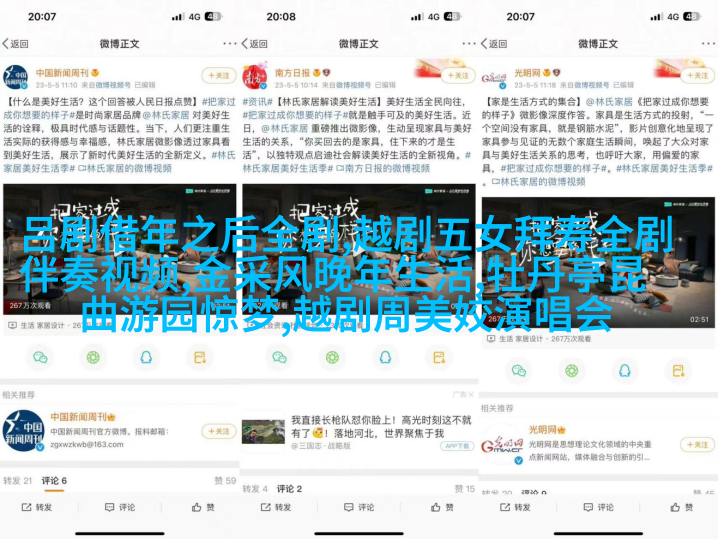
Task: Follow 光明网 in the recommended section
Action: 697,444
